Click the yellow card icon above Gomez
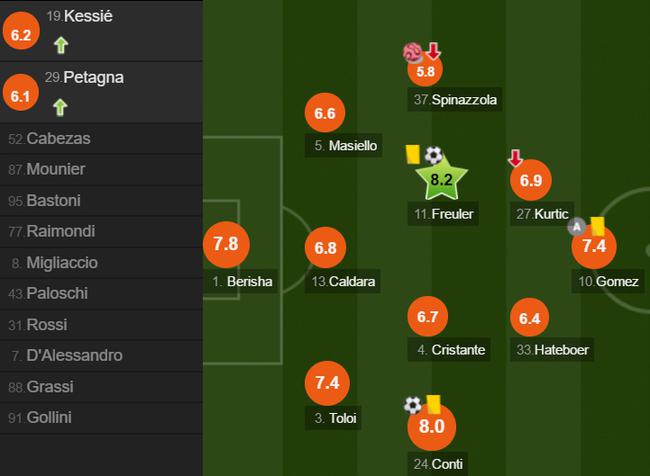 pos(597,227)
